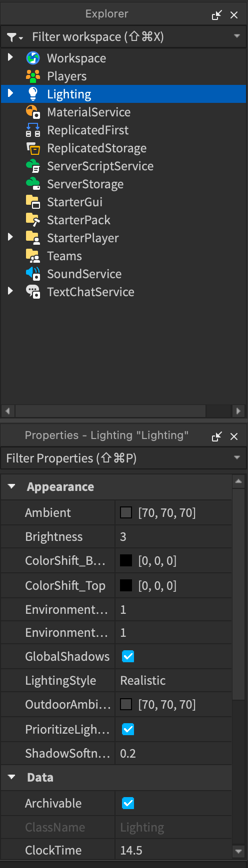Select the Workspace globe icon

point(33,58)
